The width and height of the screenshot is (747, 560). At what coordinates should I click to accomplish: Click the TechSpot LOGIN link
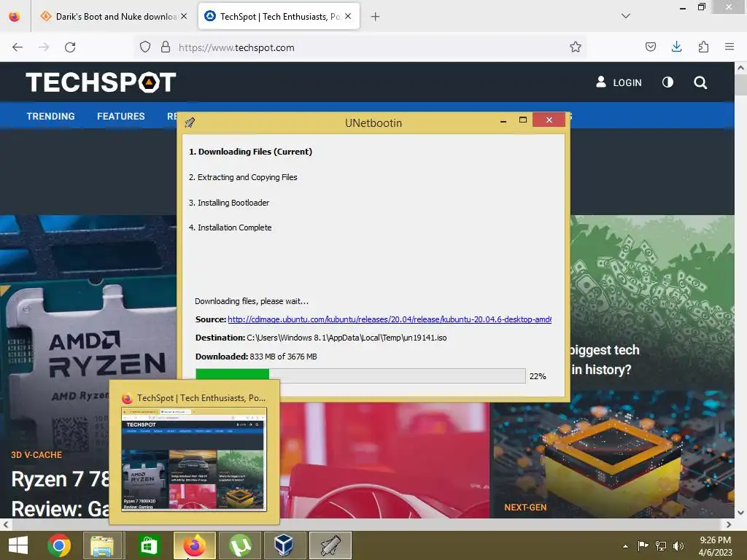pos(619,82)
